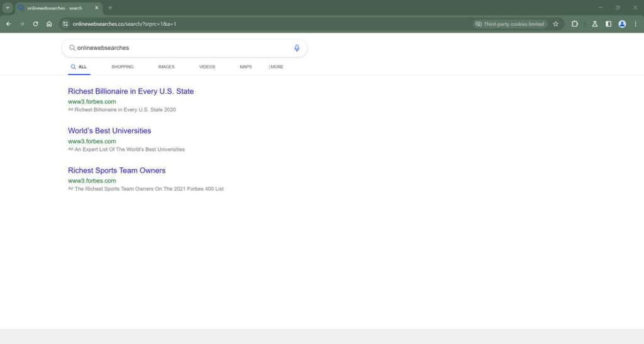Open Richest Billionaire in Every U.S. State link
Screen dimensions: 644x344
click(x=131, y=91)
